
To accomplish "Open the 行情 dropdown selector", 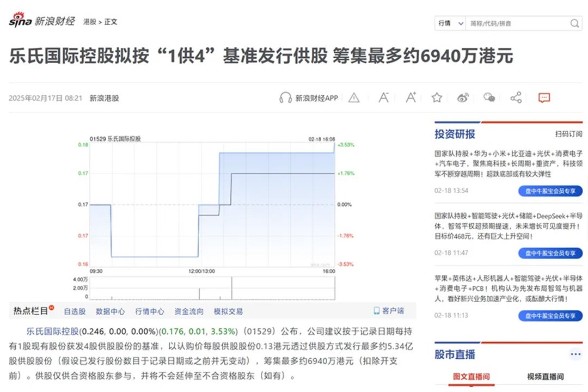I will tap(450, 23).
